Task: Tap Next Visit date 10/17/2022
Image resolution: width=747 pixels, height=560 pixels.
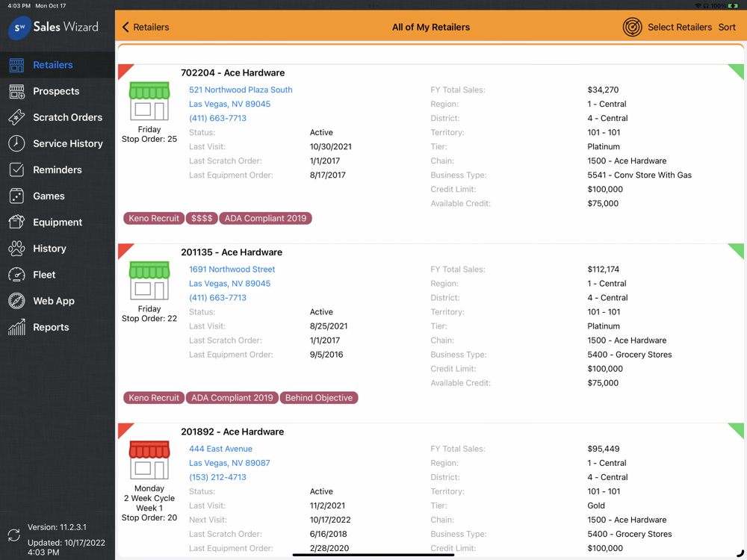Action: [330, 520]
